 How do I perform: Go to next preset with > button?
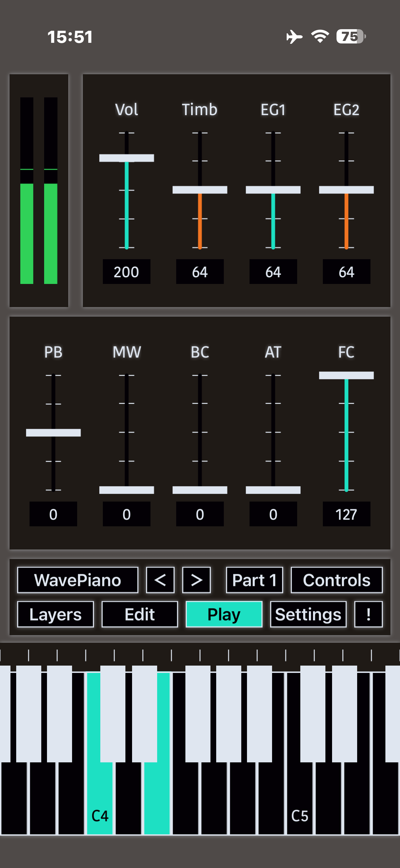(x=196, y=580)
